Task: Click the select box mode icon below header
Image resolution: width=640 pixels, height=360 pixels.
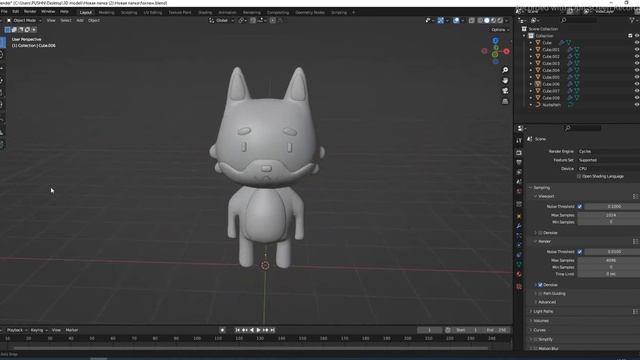Action: pyautogui.click(x=7, y=30)
